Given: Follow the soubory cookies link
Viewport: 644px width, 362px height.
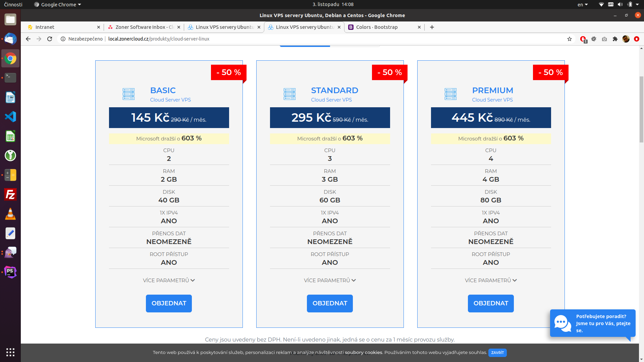Looking at the screenshot, I should 363,353.
